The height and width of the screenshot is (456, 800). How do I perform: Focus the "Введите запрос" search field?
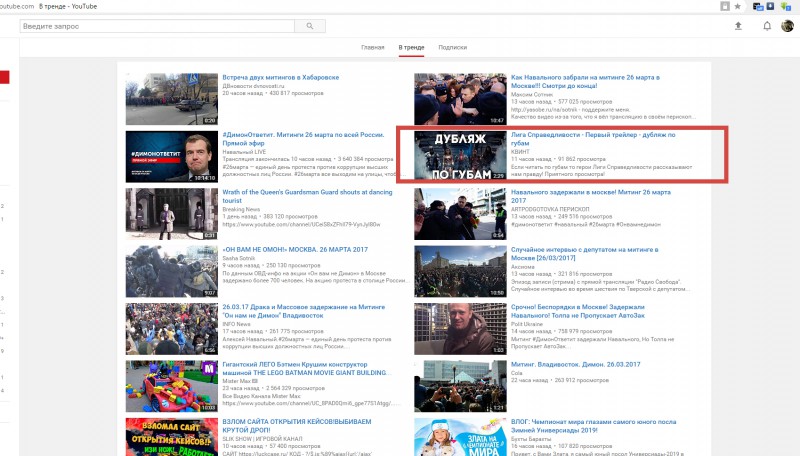coord(157,26)
